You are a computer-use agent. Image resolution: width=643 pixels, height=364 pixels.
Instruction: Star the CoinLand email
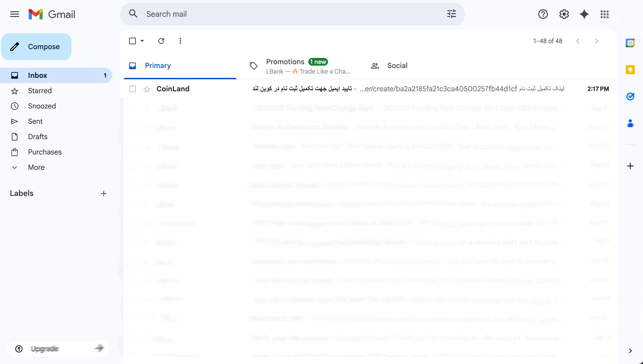tap(147, 89)
